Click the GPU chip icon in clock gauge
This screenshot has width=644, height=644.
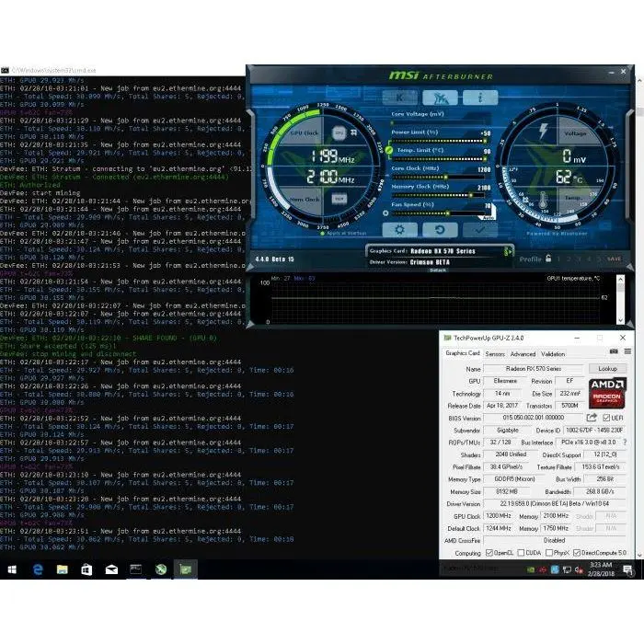[x=339, y=132]
